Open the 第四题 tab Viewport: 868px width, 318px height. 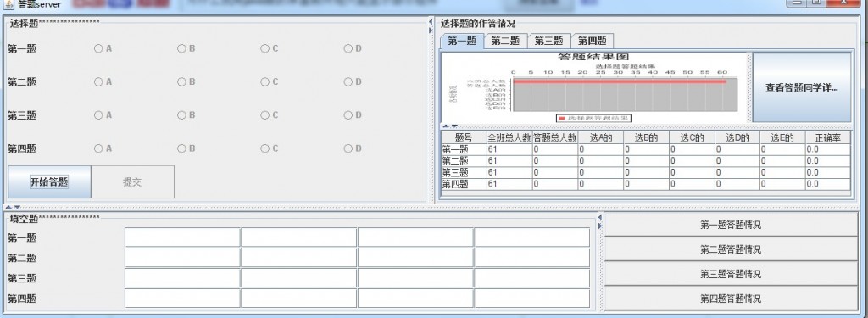pyautogui.click(x=593, y=41)
